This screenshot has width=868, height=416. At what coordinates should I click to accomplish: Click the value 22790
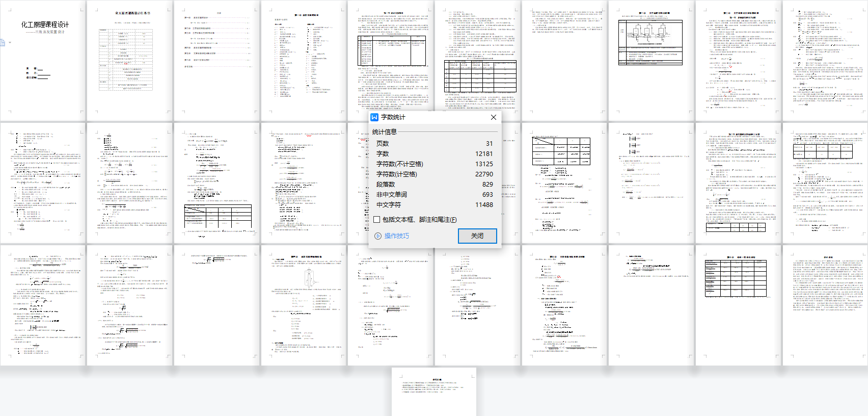[484, 174]
